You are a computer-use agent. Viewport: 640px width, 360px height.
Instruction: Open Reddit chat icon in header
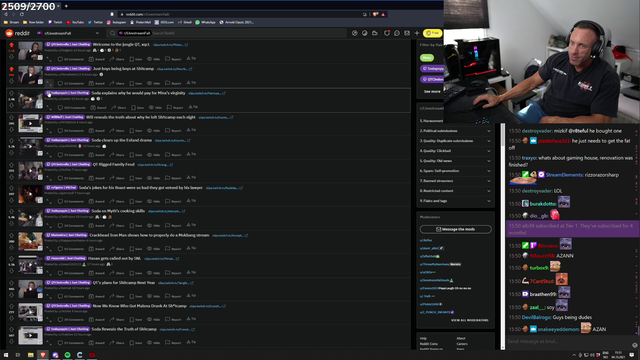tap(397, 33)
